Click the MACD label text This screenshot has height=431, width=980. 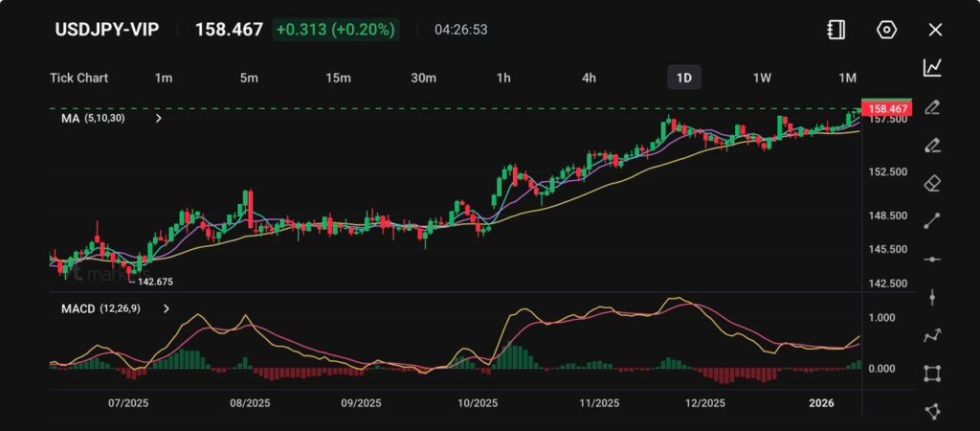(78, 308)
